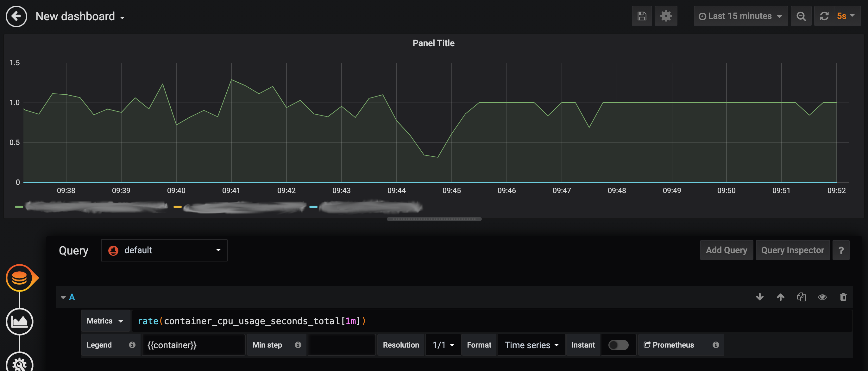This screenshot has width=868, height=371.
Task: Move query A down
Action: [x=759, y=297]
